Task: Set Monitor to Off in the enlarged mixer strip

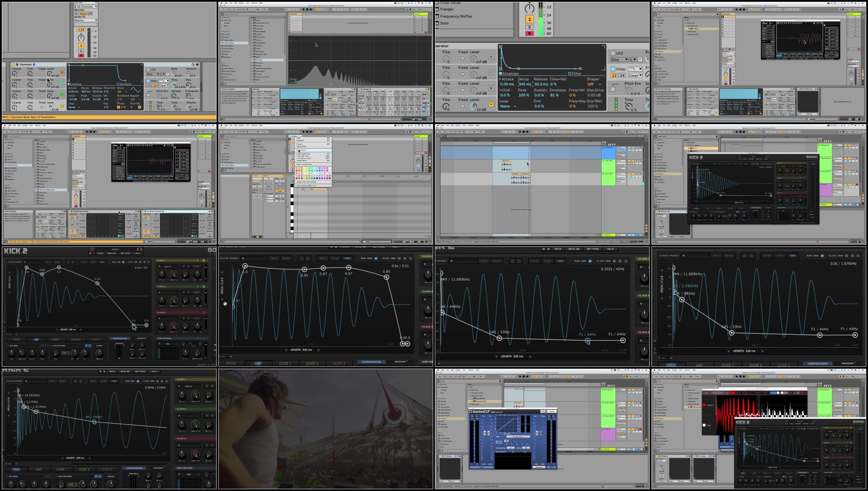Action: pyautogui.click(x=90, y=13)
